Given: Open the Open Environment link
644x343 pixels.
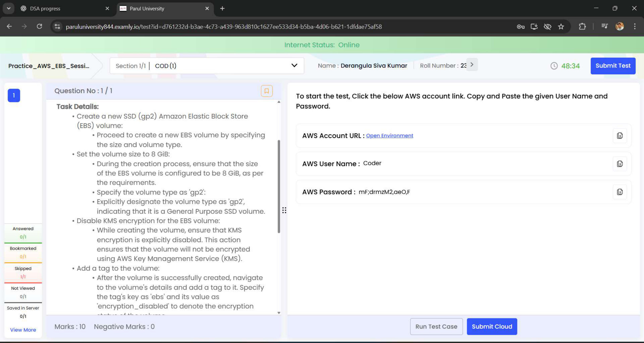Looking at the screenshot, I should point(389,136).
